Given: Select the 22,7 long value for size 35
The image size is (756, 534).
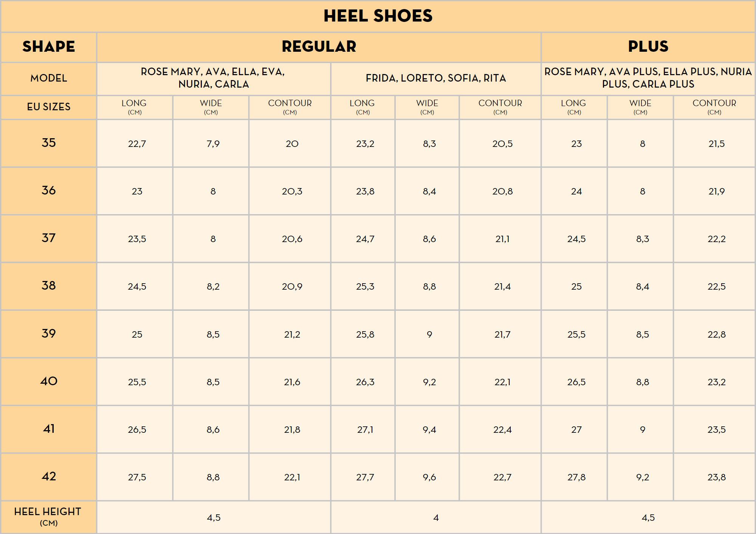Looking at the screenshot, I should 137,144.
